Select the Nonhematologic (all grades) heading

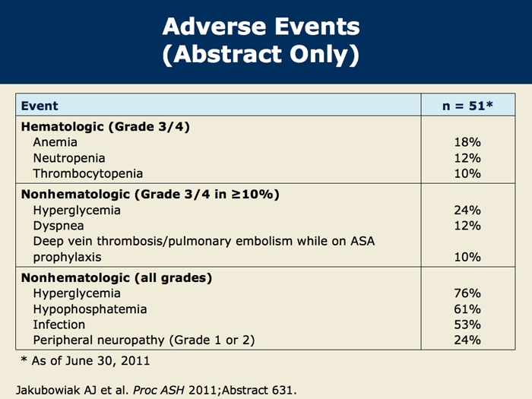tap(117, 278)
